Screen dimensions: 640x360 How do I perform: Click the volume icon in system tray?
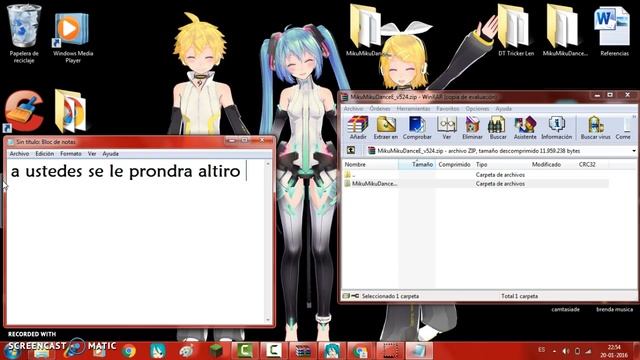[x=565, y=351]
